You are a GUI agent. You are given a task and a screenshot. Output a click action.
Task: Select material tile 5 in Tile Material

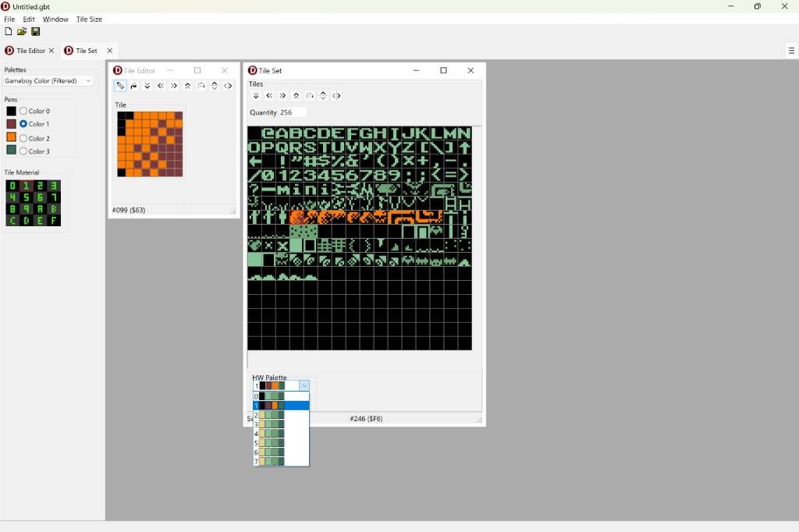[x=26, y=197]
